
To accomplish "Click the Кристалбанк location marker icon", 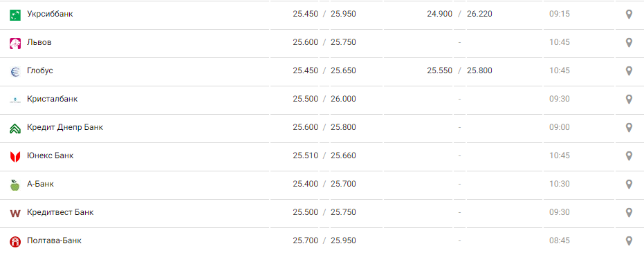I will tap(628, 100).
